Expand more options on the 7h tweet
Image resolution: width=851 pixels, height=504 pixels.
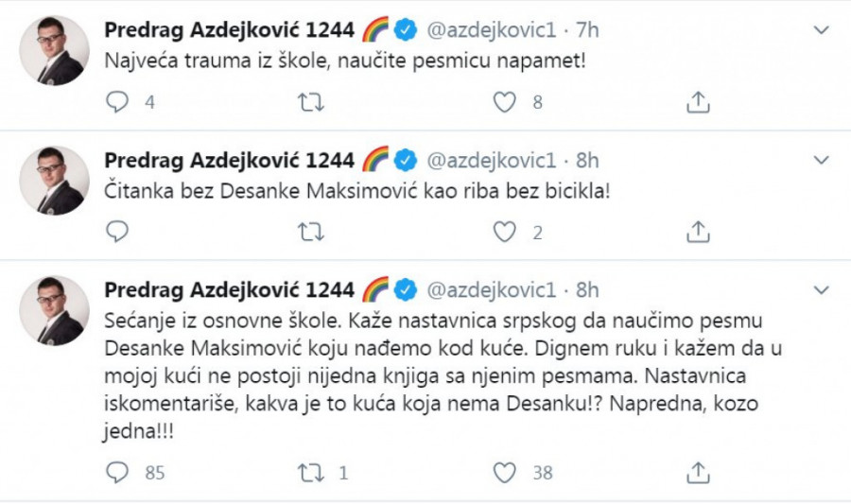pyautogui.click(x=821, y=30)
